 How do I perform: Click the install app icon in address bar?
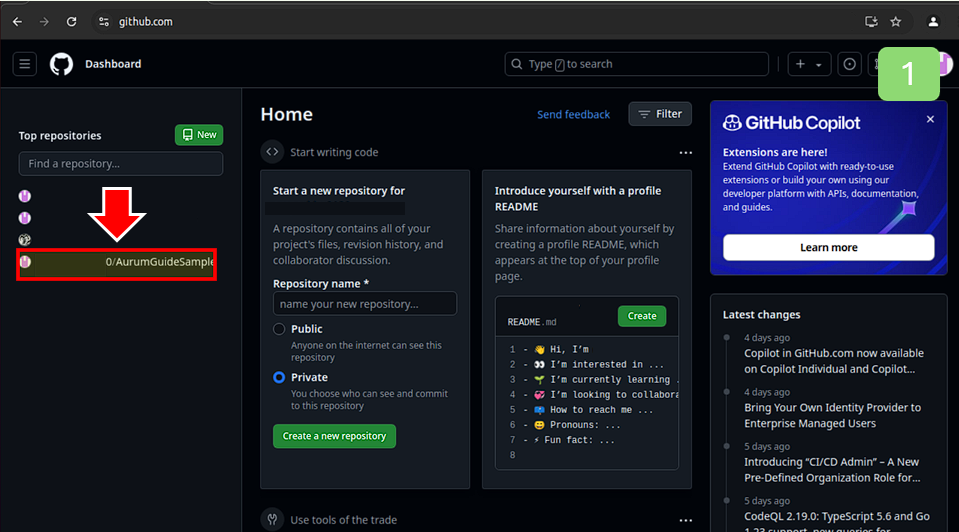tap(871, 21)
